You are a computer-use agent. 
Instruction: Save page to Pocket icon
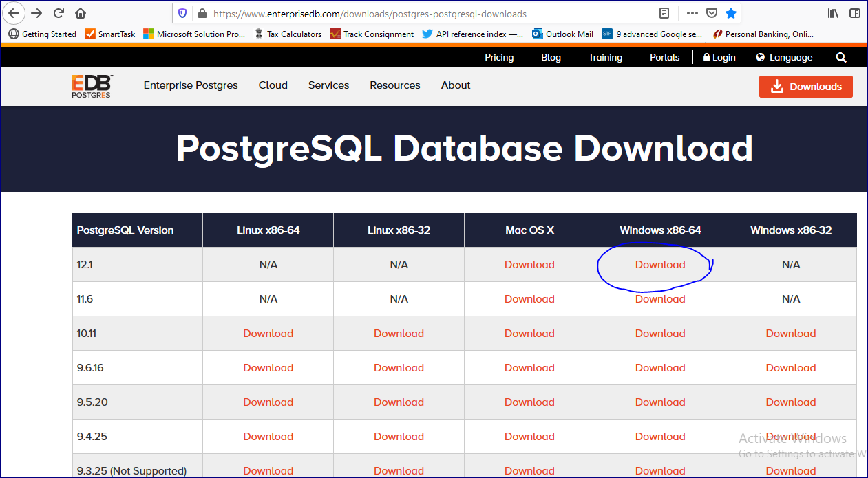point(712,13)
